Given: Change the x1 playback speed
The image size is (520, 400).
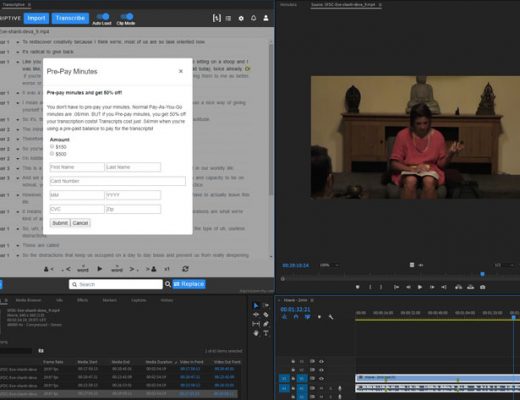Looking at the screenshot, I should [167, 269].
